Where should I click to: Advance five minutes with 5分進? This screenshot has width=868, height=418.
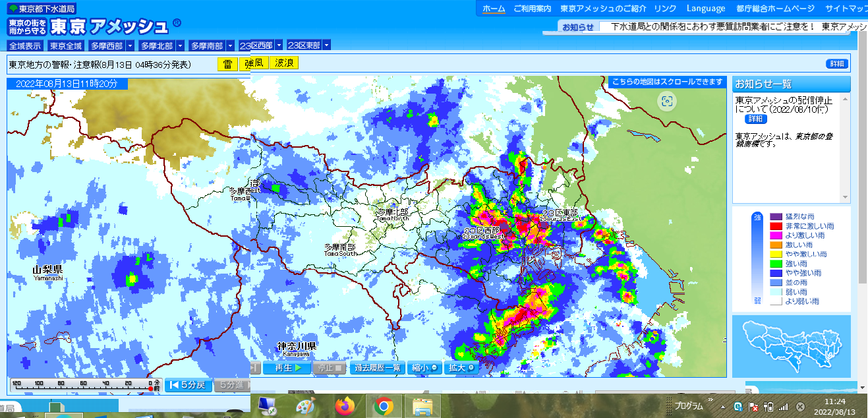click(x=232, y=385)
